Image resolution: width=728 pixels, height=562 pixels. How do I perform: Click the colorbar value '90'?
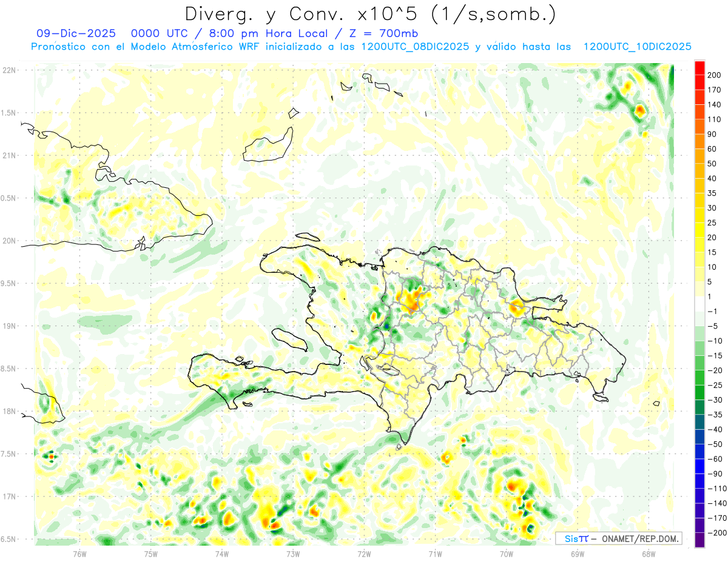click(x=713, y=135)
